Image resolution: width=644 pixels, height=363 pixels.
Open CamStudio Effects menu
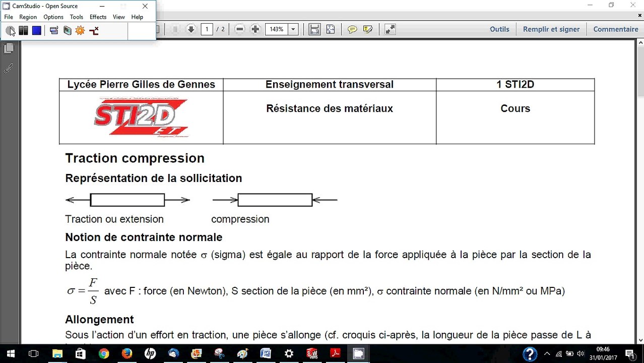pos(98,17)
